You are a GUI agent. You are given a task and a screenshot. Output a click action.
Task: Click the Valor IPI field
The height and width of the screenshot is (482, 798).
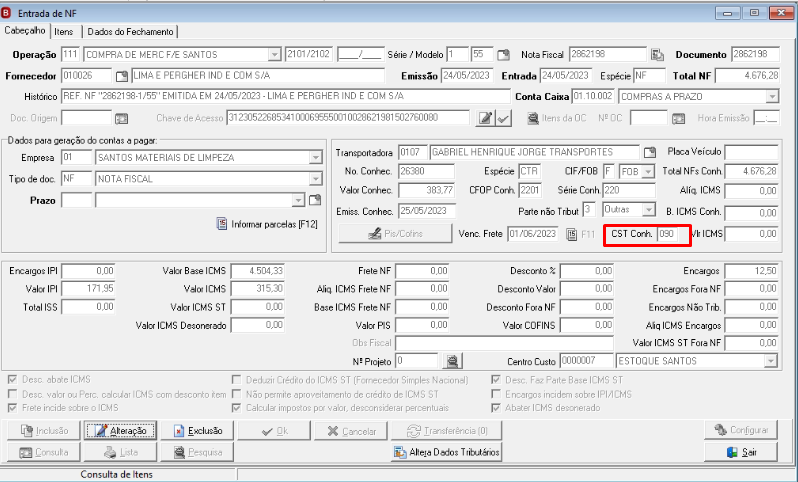(x=88, y=289)
